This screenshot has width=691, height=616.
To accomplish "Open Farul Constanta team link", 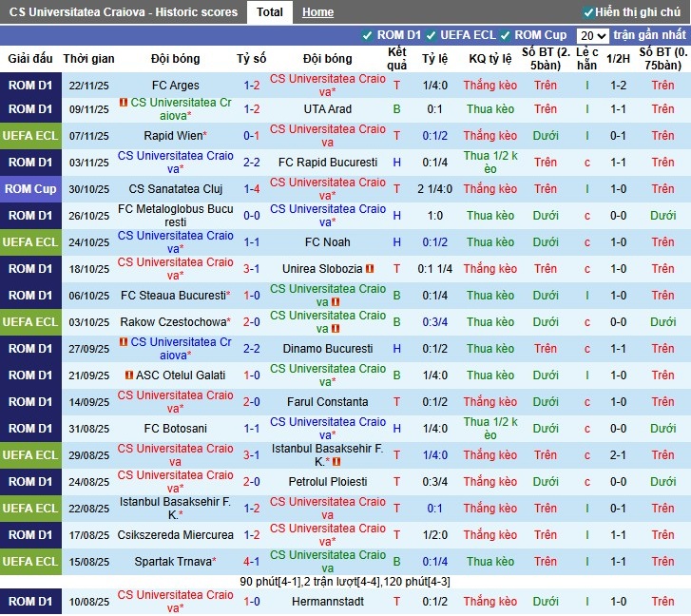I will [327, 402].
